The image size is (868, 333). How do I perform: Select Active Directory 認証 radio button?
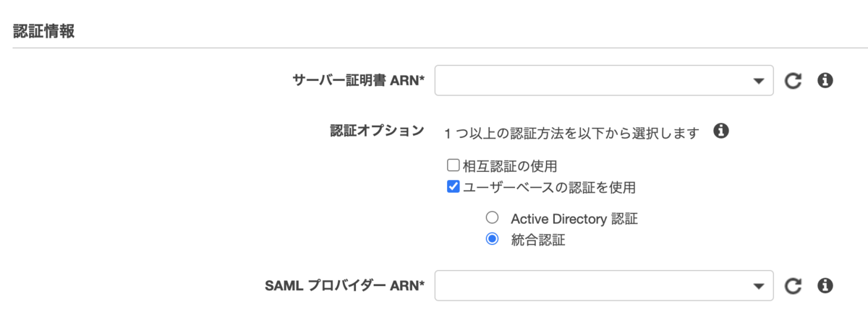point(492,217)
